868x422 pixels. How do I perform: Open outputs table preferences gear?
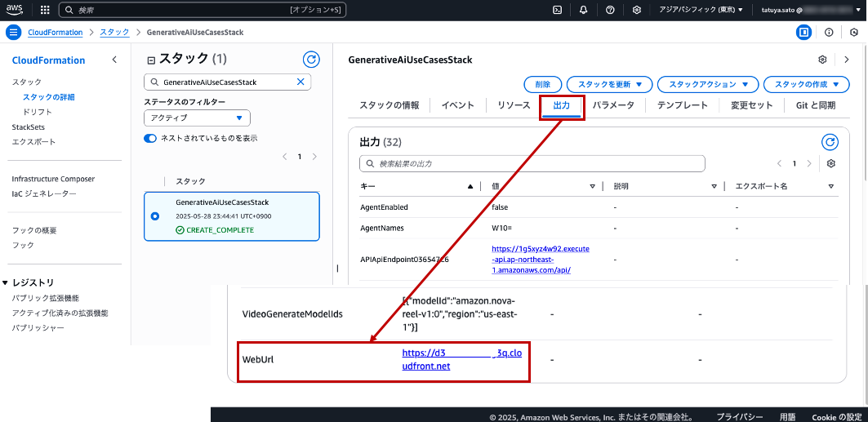click(830, 164)
